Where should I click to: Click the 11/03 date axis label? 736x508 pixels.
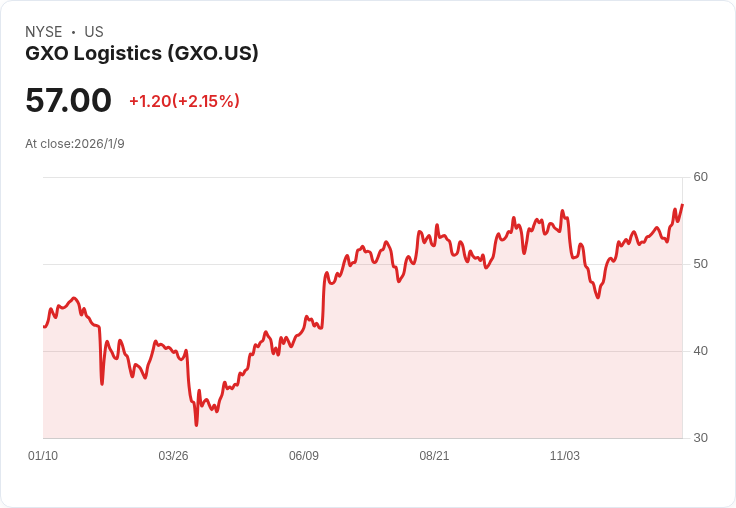[565, 456]
